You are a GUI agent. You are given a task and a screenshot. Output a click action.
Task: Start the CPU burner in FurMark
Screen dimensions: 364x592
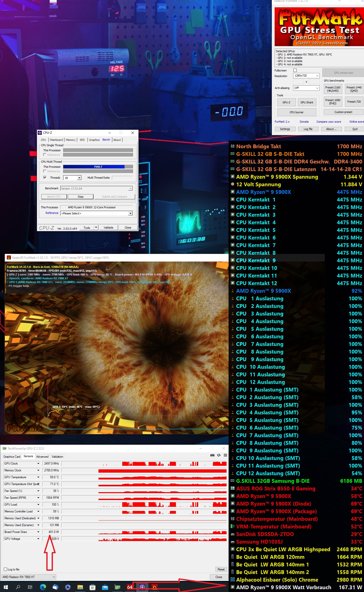tap(297, 112)
